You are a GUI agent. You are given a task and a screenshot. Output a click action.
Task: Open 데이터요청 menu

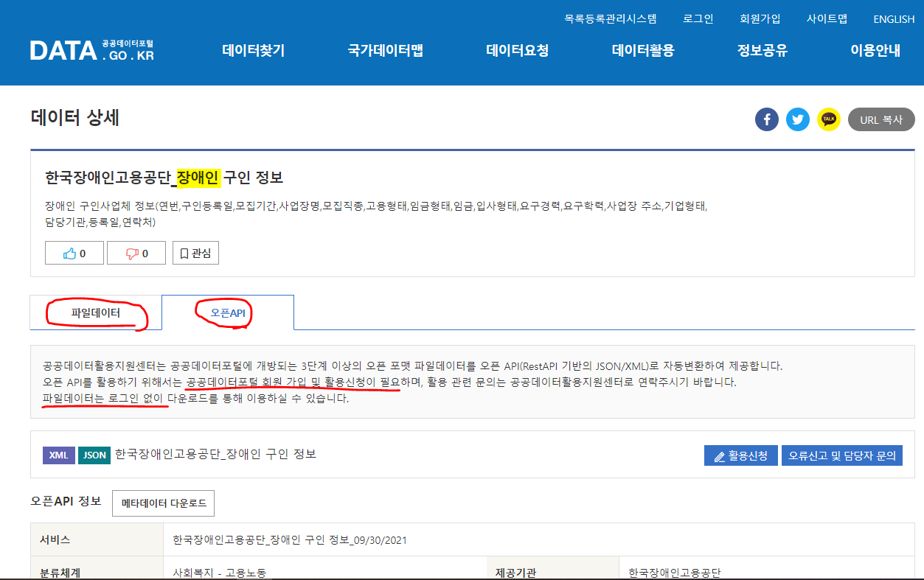coord(518,51)
